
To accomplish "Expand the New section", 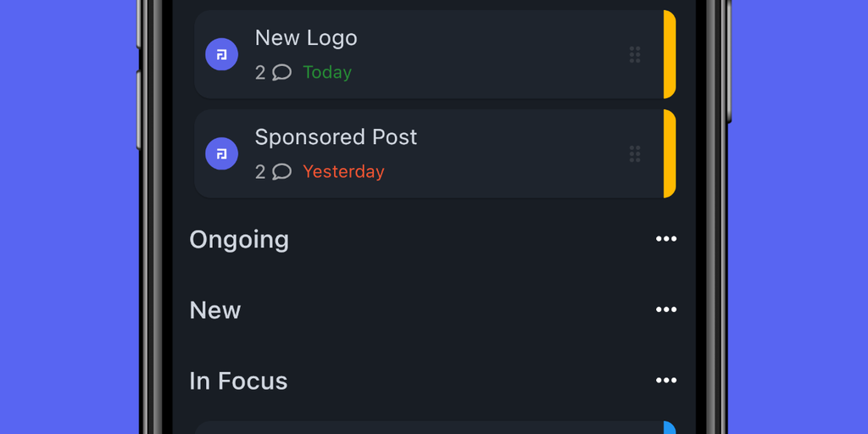I will [215, 310].
